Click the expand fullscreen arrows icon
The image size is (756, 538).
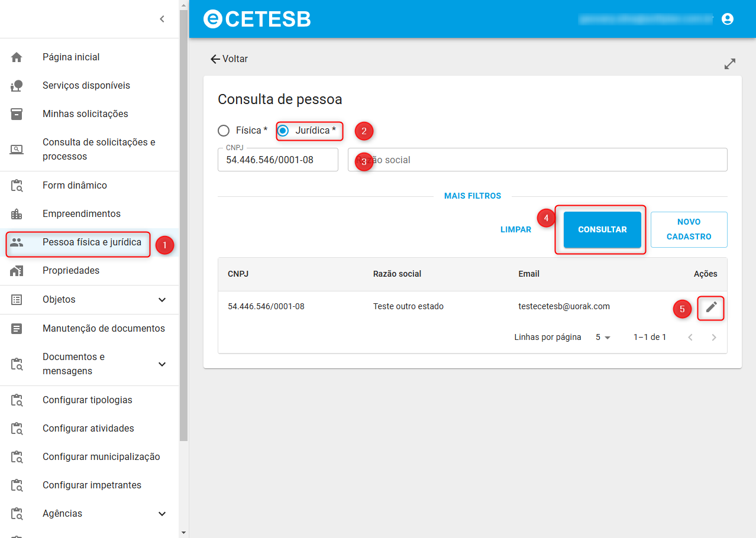point(730,64)
